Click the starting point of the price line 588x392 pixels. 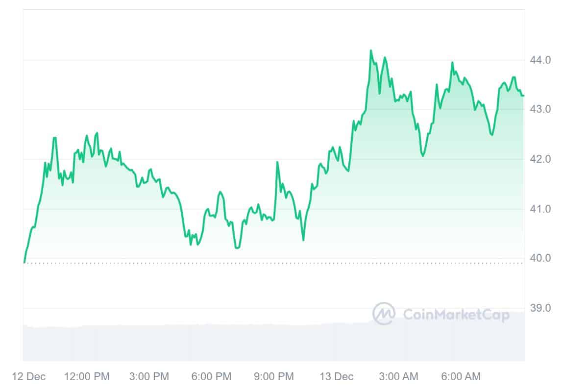(24, 262)
